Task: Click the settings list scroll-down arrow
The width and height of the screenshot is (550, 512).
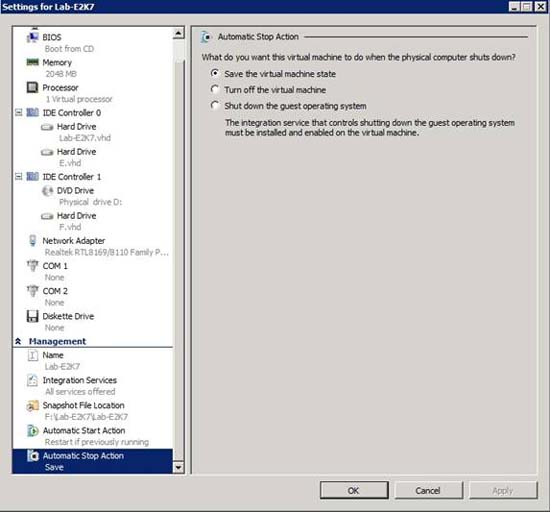Action: (179, 467)
